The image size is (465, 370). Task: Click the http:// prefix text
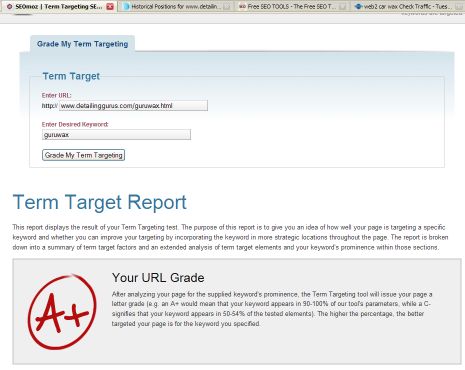point(50,106)
